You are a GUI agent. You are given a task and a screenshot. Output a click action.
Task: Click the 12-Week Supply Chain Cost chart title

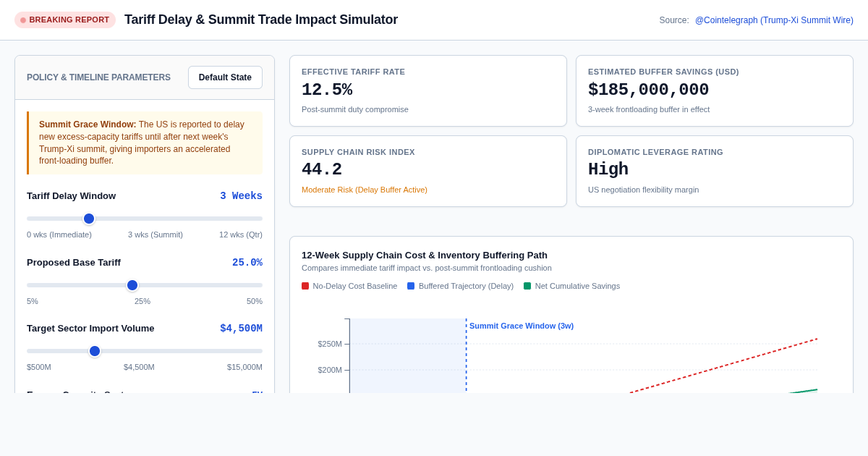click(425, 255)
